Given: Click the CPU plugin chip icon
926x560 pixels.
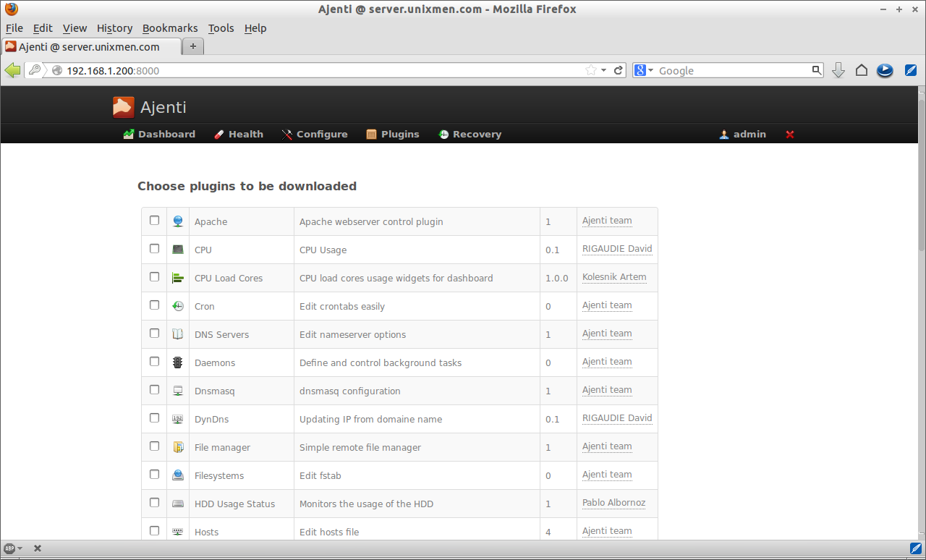Looking at the screenshot, I should 178,250.
